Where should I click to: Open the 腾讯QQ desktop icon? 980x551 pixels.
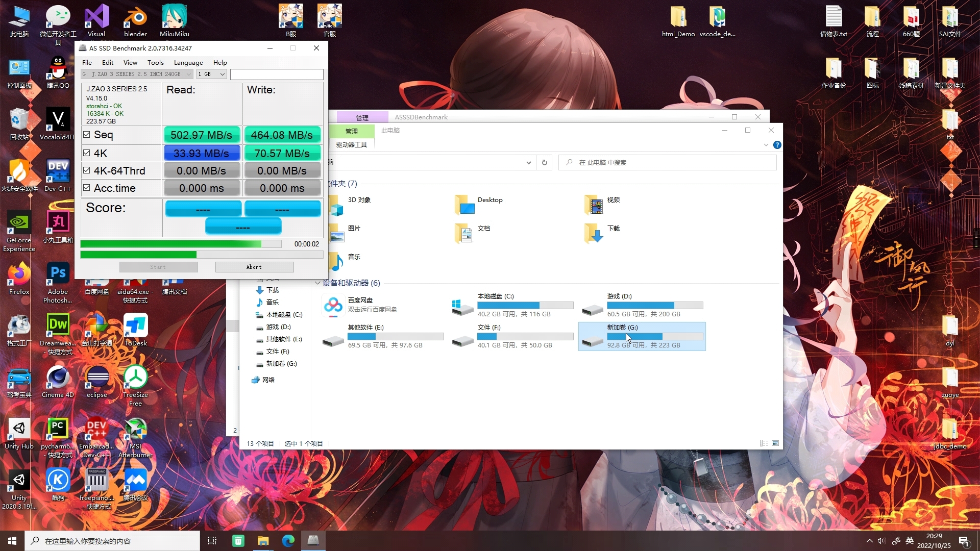click(x=58, y=72)
